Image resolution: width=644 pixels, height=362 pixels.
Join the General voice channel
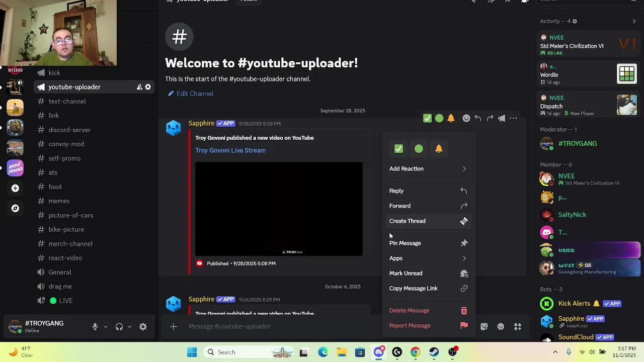[94, 273]
